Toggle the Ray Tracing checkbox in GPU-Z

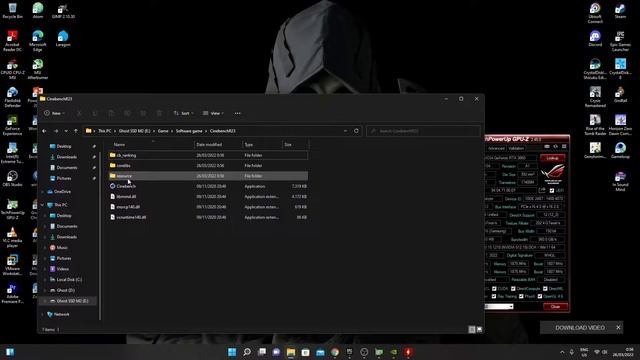pos(494,296)
